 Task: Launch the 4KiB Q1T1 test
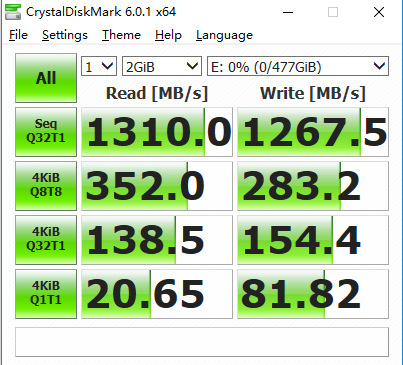(x=46, y=294)
